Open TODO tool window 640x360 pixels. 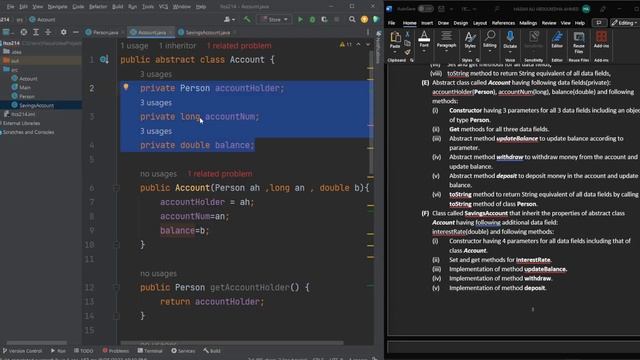(84, 351)
